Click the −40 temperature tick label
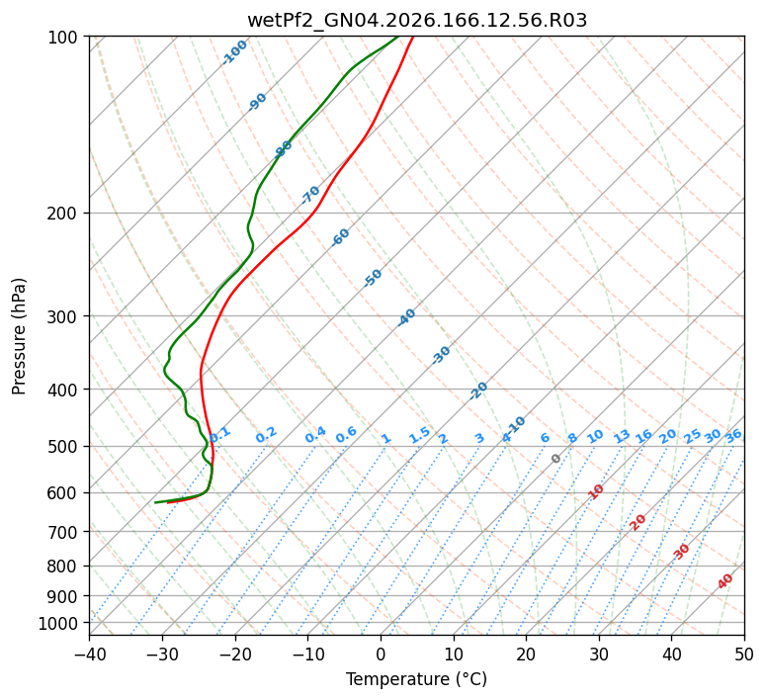 coord(89,654)
